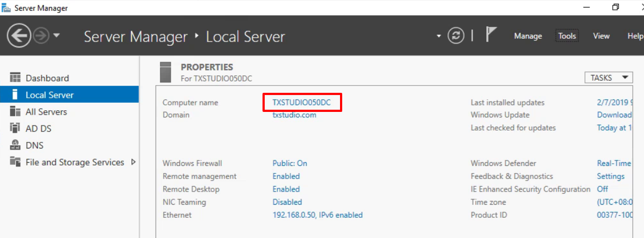The height and width of the screenshot is (238, 644).
Task: Open the navigation history dropdown arrow
Action: click(x=56, y=36)
